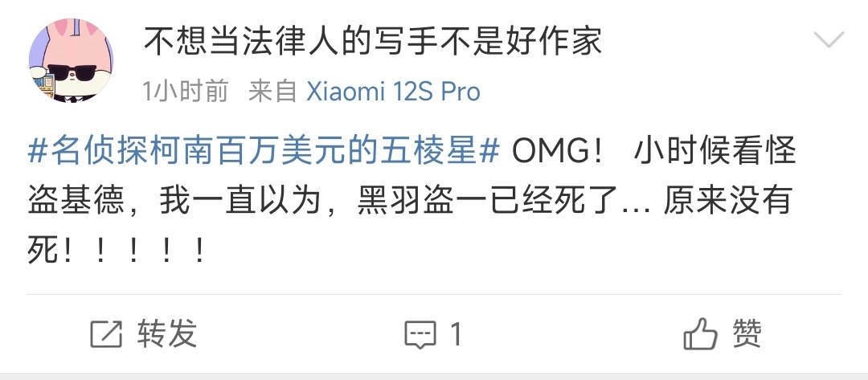Select the comment count 1
868x380 pixels.
coord(456,335)
